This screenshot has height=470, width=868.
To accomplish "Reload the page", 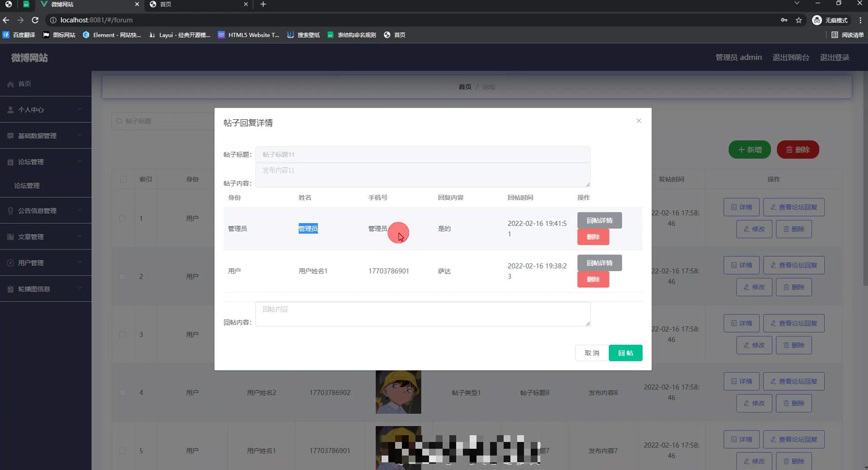I will [x=35, y=20].
